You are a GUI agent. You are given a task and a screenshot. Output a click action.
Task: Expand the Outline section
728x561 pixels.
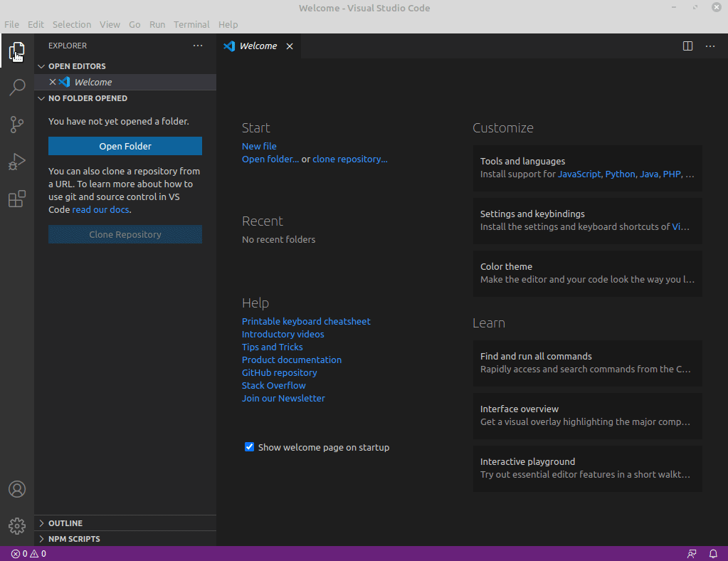point(65,523)
